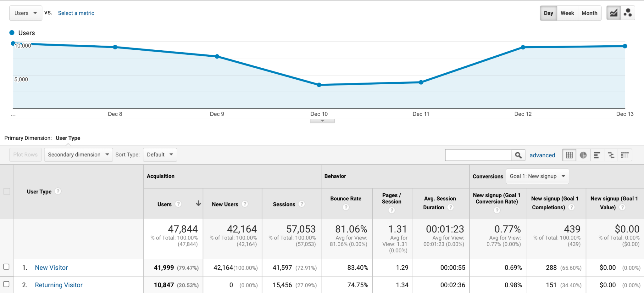Switch to the comparison view
Viewport: 644px width, 293px height.
point(611,155)
